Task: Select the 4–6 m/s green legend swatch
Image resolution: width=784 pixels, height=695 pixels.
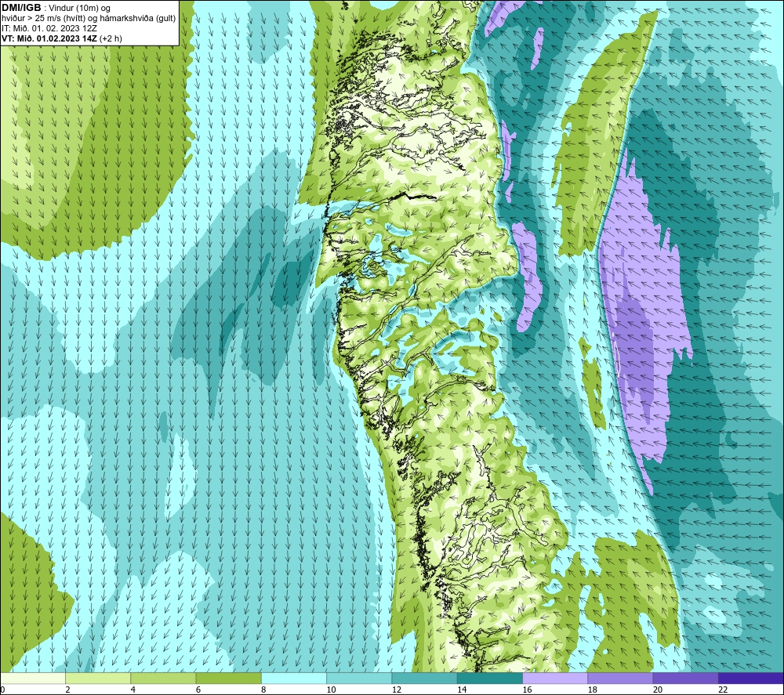Action: [164, 679]
